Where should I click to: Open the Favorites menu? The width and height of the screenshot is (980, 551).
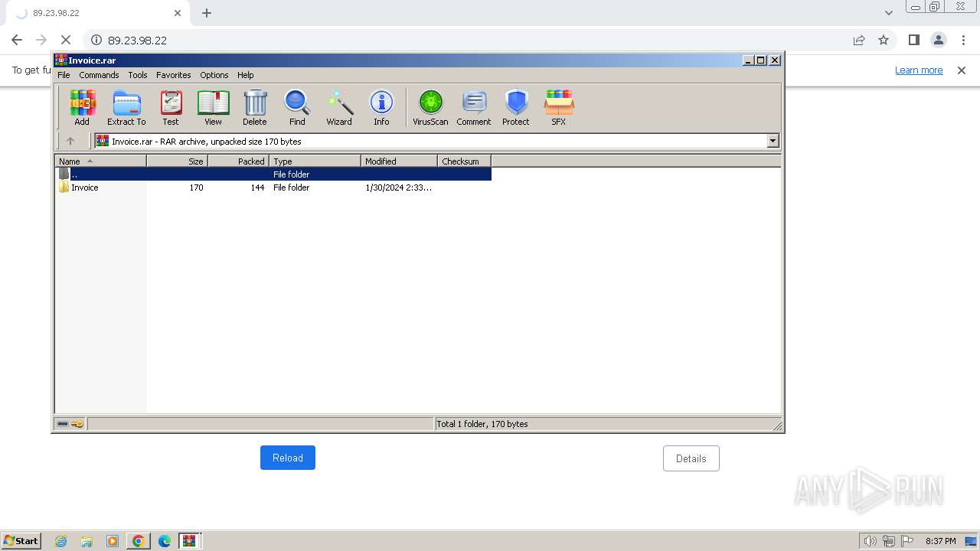click(x=174, y=75)
